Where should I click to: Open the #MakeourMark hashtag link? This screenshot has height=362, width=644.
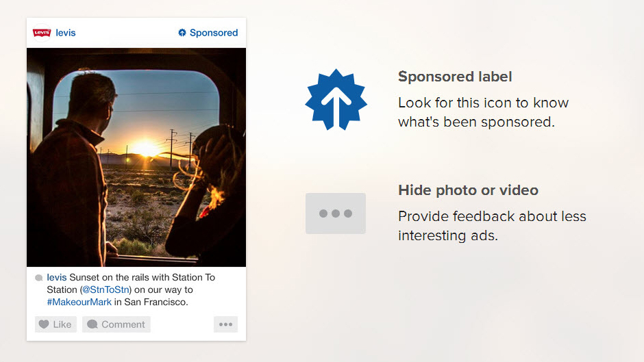[79, 302]
